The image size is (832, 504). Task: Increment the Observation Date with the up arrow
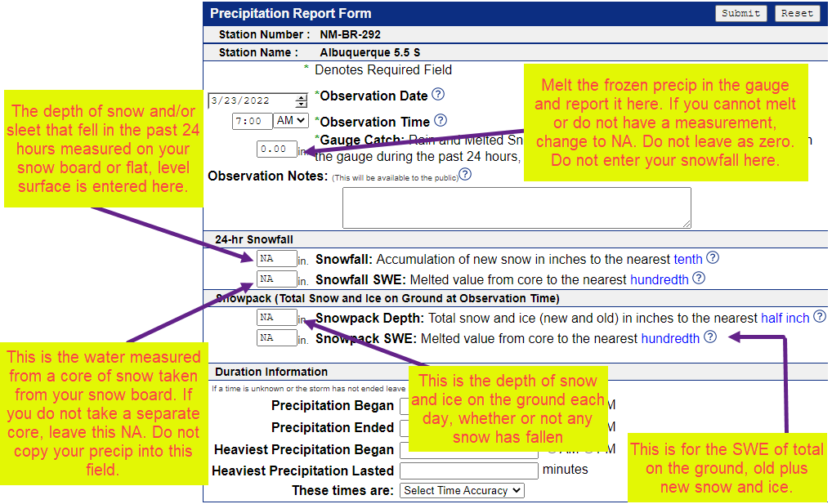(301, 97)
